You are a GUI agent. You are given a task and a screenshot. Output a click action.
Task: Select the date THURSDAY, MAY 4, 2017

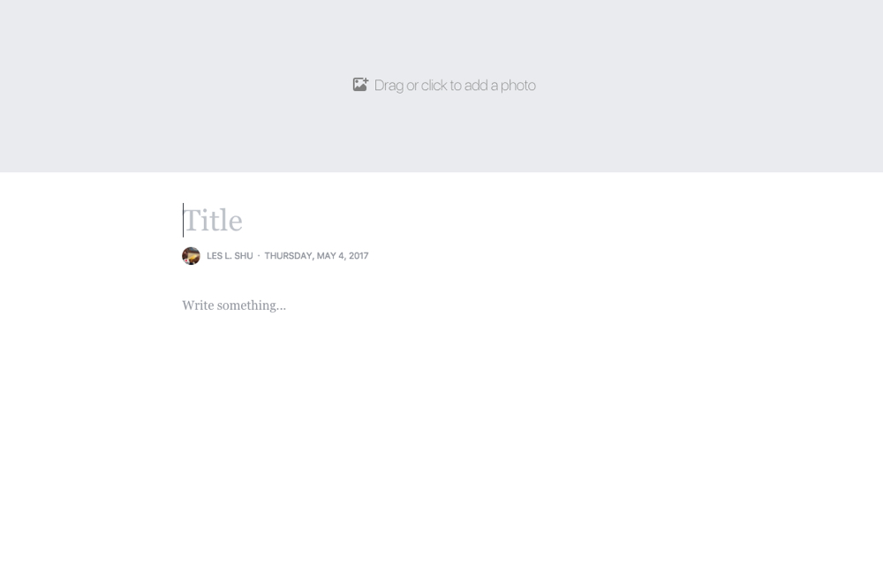click(x=316, y=256)
